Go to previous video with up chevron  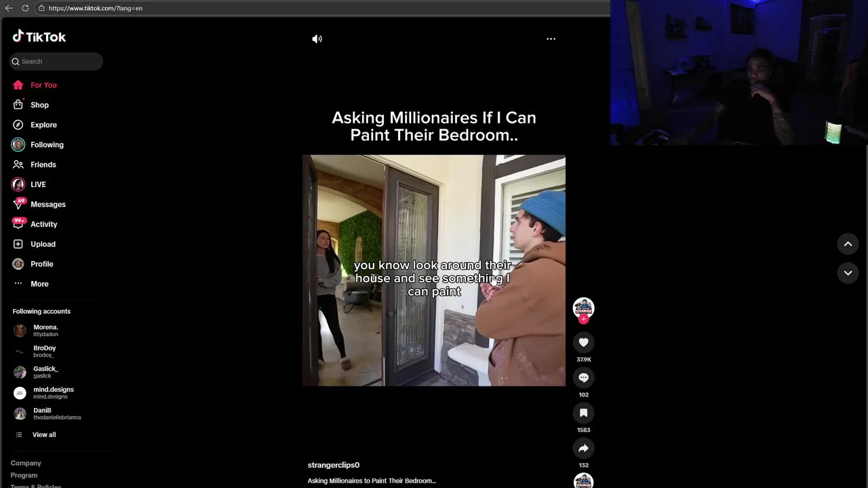coord(848,244)
